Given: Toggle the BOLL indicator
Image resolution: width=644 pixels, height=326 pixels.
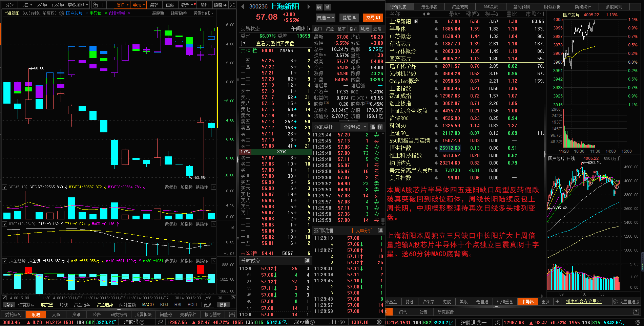Looking at the screenshot, I should [193, 305].
